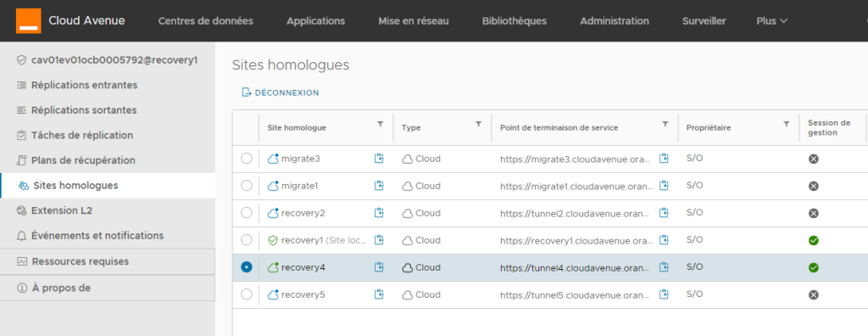Screen dimensions: 868x336
Task: Open the Site homologue column filter
Action: click(x=381, y=125)
